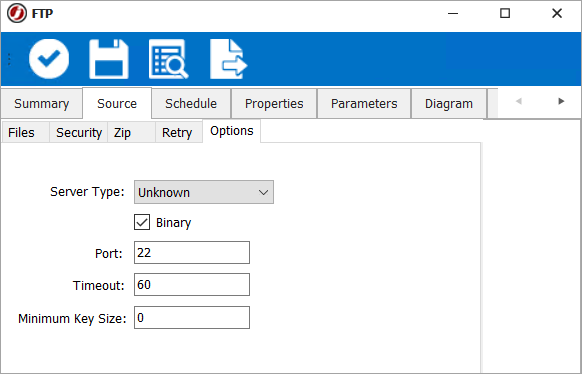Click the checkmark validate icon in toolbar
This screenshot has width=582, height=374.
(49, 59)
